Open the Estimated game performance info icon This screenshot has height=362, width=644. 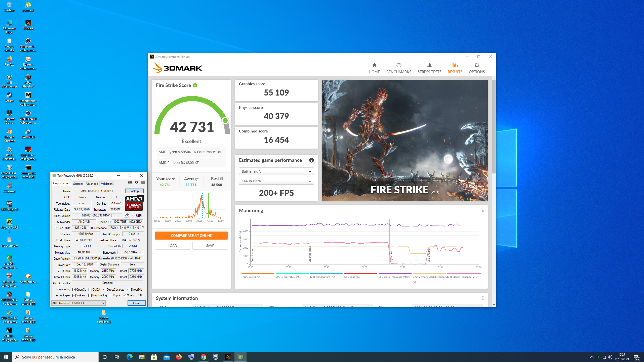(311, 160)
